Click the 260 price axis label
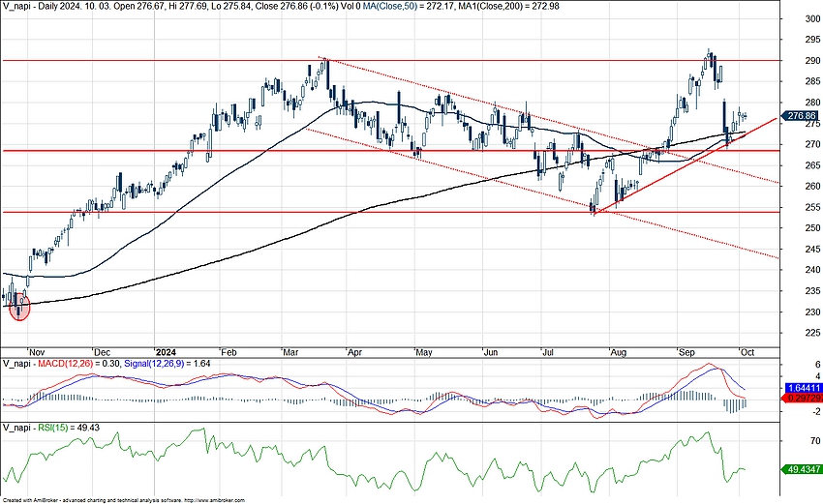This screenshot has width=823, height=504. (x=812, y=186)
